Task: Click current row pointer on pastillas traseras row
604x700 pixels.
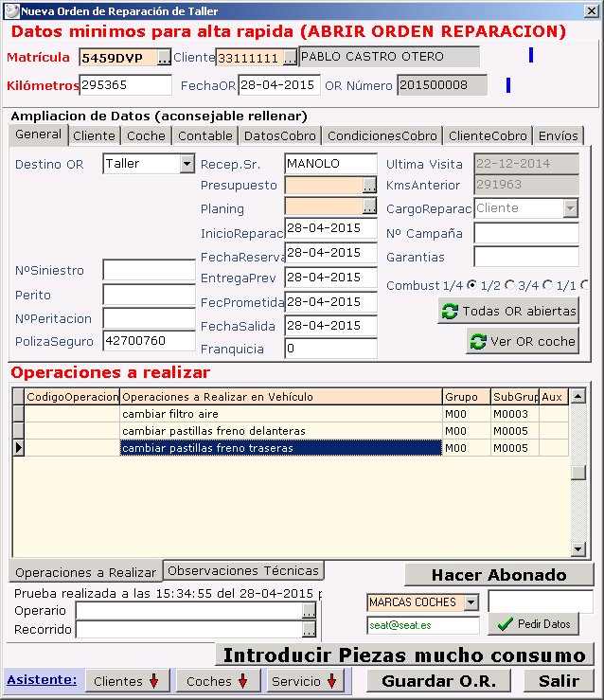Action: click(x=18, y=448)
